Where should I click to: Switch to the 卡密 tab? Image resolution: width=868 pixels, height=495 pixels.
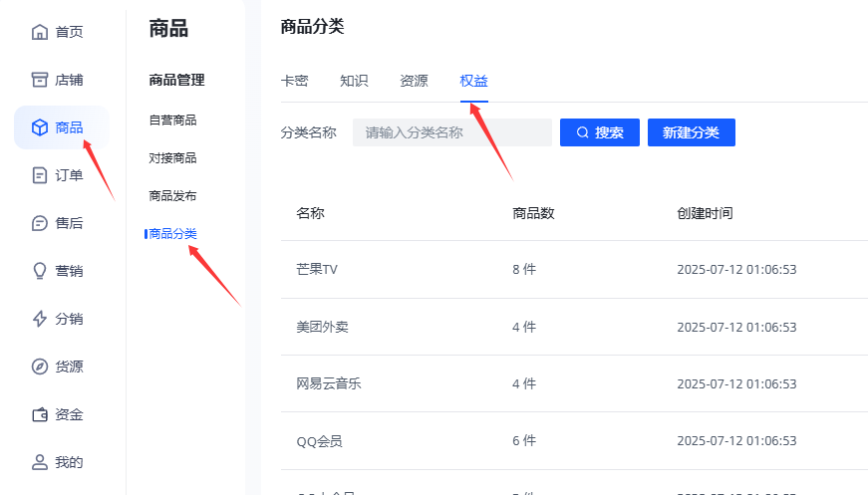point(295,81)
